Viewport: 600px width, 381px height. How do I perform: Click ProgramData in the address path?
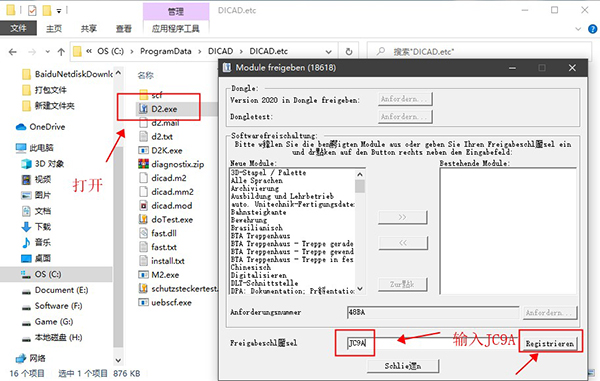tap(166, 51)
